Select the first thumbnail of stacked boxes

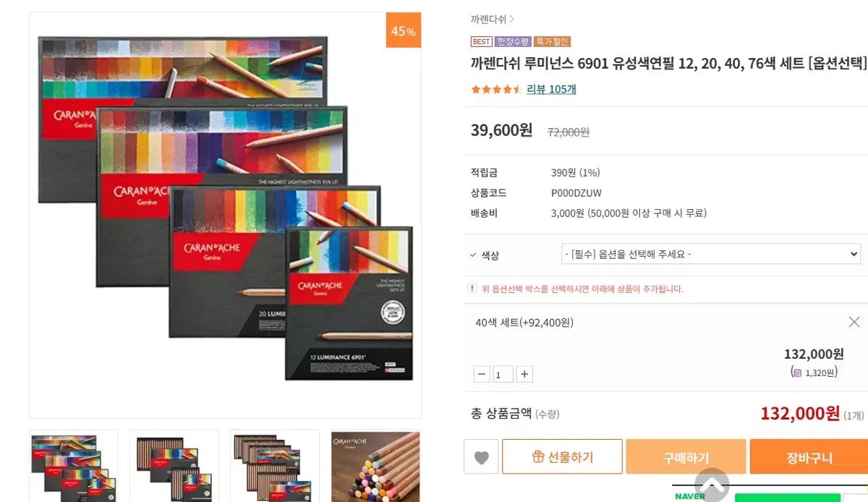[x=73, y=466]
